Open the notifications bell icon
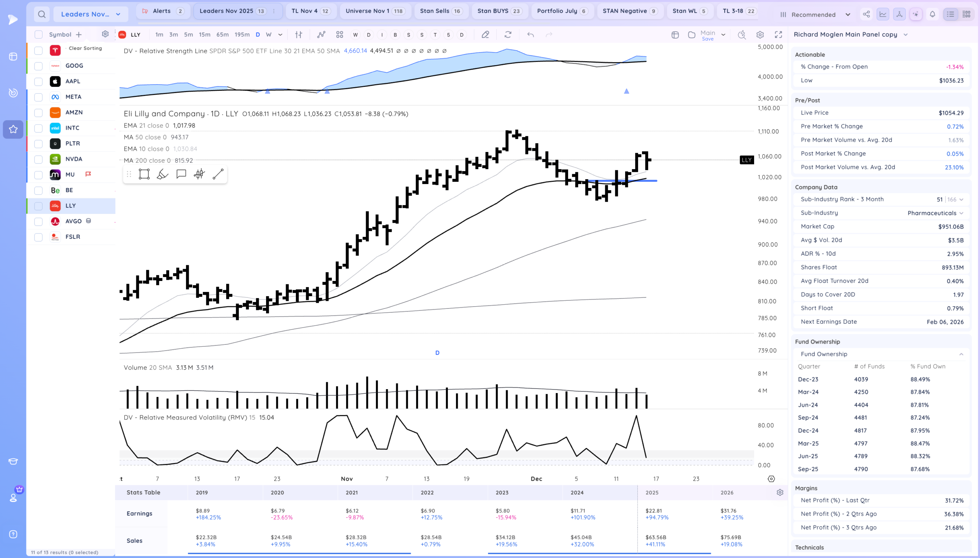 [932, 15]
